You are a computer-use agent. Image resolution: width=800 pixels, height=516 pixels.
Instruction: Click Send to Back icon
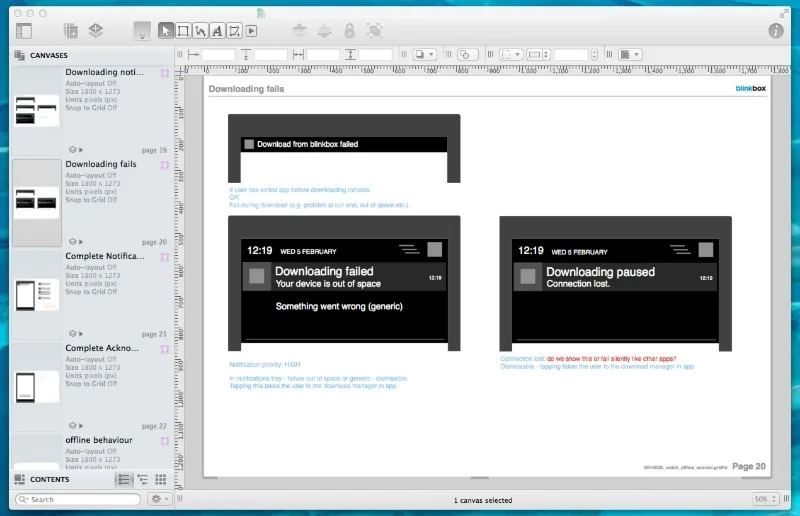pyautogui.click(x=324, y=31)
